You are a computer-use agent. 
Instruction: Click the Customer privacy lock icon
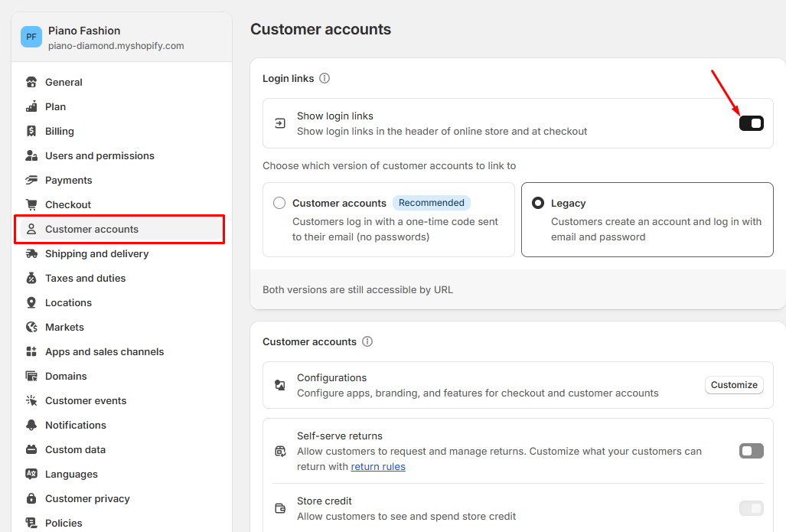(31, 498)
